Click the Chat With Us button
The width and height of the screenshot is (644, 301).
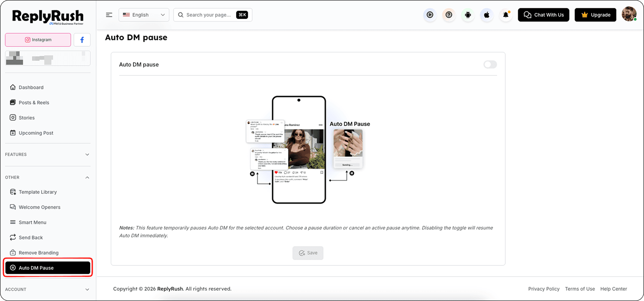click(544, 15)
